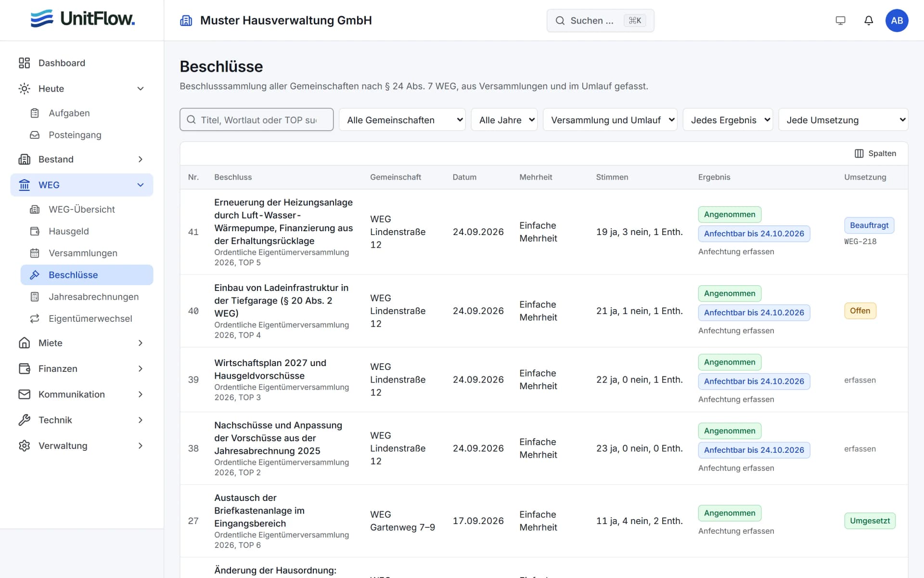Expand the Bestand section chevron
This screenshot has height=578, width=924.
coord(141,159)
